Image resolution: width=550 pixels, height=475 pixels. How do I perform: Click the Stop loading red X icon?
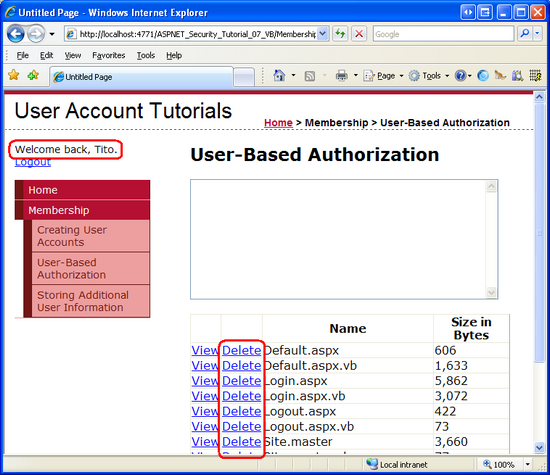coord(359,34)
